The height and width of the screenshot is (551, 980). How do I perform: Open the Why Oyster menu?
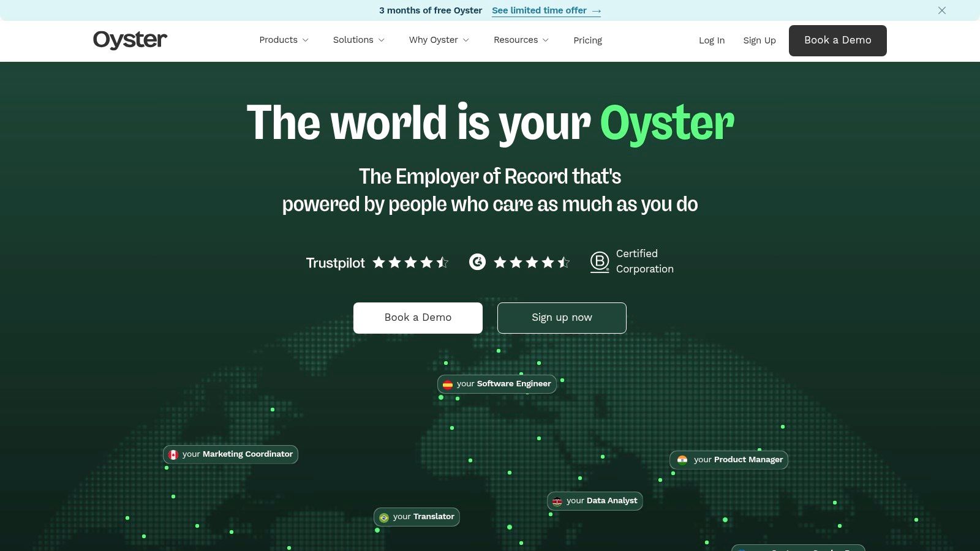point(439,40)
